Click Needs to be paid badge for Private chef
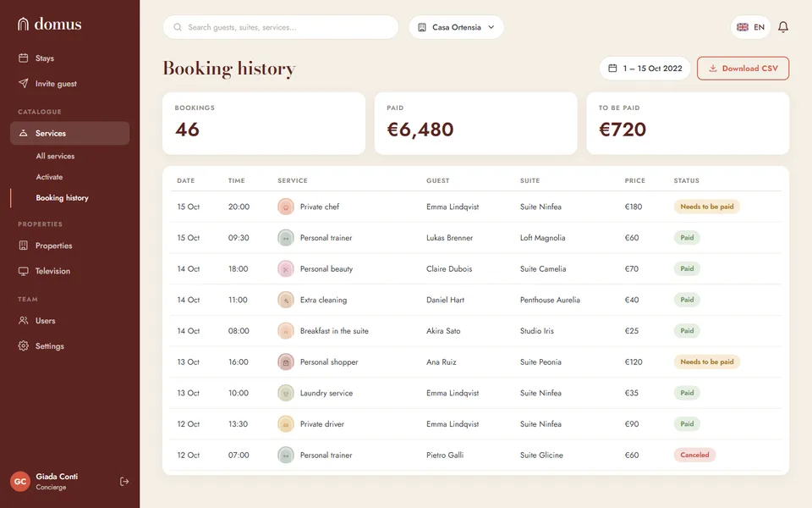This screenshot has height=508, width=812. point(707,207)
